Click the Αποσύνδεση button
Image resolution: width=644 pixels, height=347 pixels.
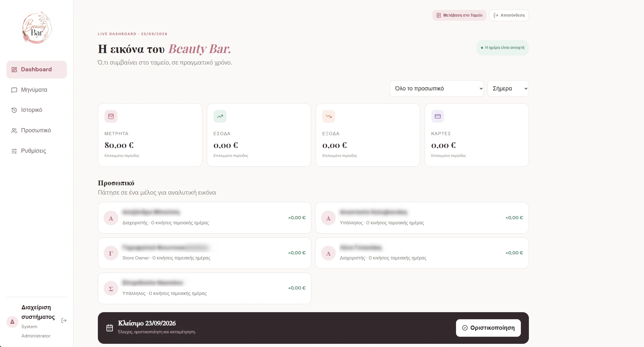pyautogui.click(x=509, y=15)
